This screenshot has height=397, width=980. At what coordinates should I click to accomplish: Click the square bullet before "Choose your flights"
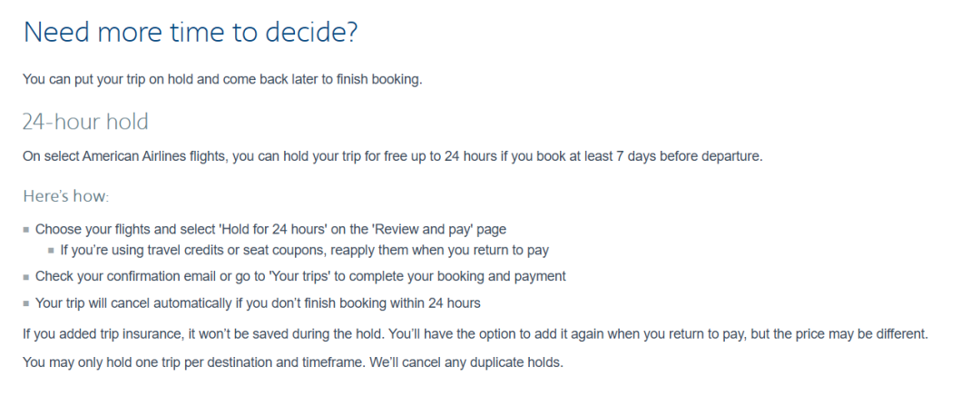26,230
